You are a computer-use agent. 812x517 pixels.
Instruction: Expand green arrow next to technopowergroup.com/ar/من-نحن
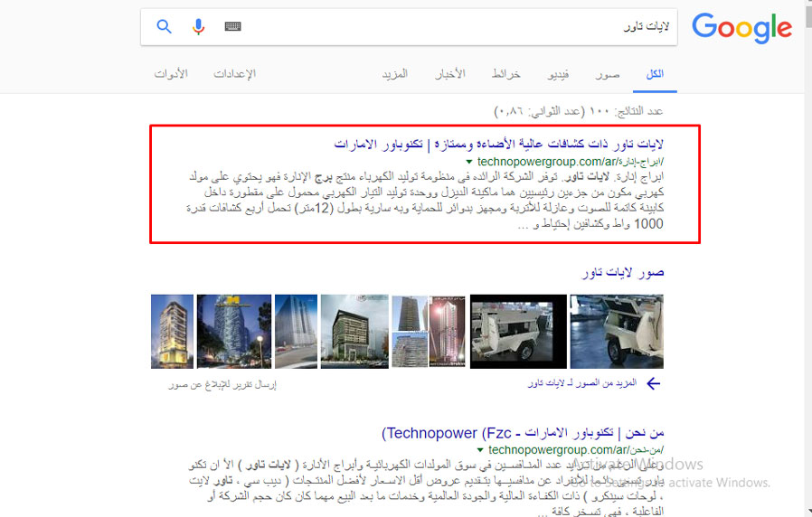tap(480, 450)
